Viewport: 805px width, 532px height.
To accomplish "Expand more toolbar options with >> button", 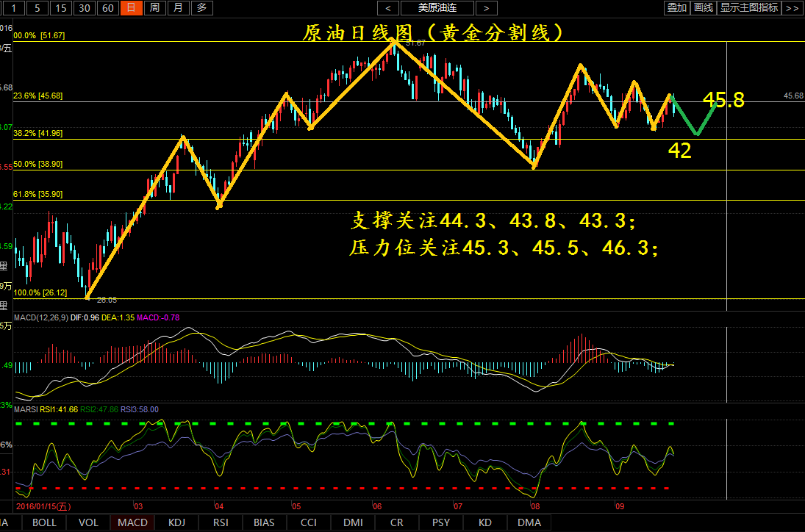I will click(792, 8).
